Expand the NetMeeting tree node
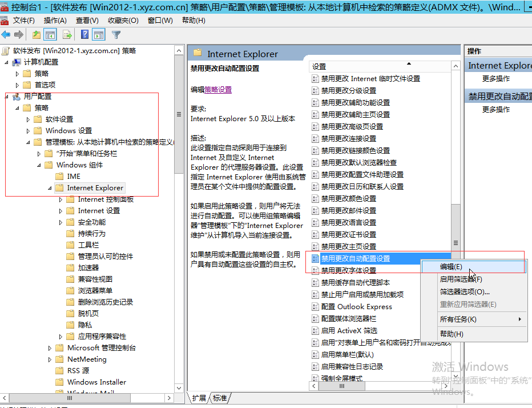Viewport: 532px width, 408px height. (x=50, y=359)
